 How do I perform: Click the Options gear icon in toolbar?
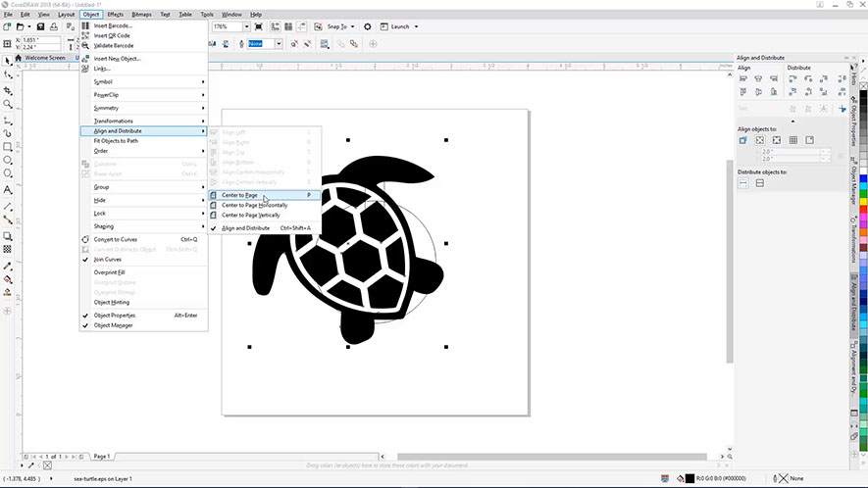pyautogui.click(x=368, y=26)
